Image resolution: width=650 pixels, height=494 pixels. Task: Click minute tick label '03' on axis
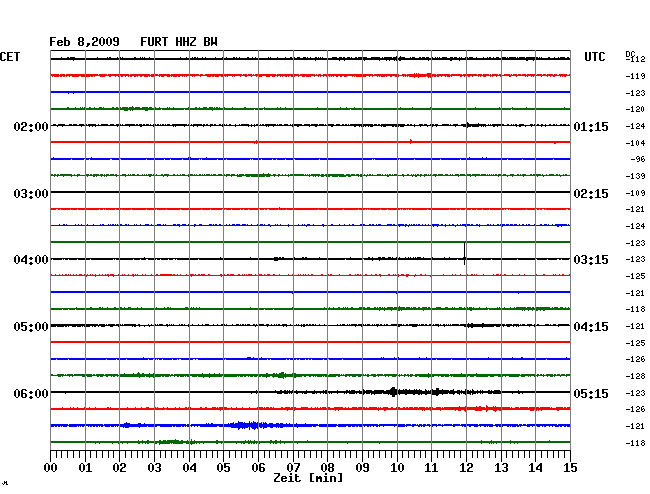(155, 467)
